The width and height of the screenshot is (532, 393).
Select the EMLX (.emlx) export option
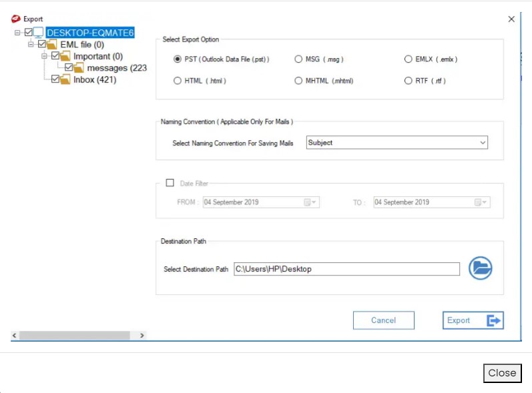pos(408,59)
